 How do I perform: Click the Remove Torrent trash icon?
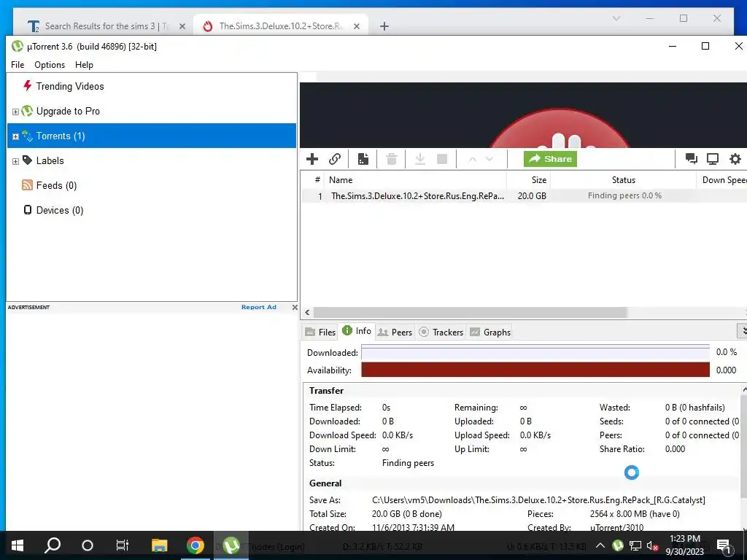coord(392,159)
